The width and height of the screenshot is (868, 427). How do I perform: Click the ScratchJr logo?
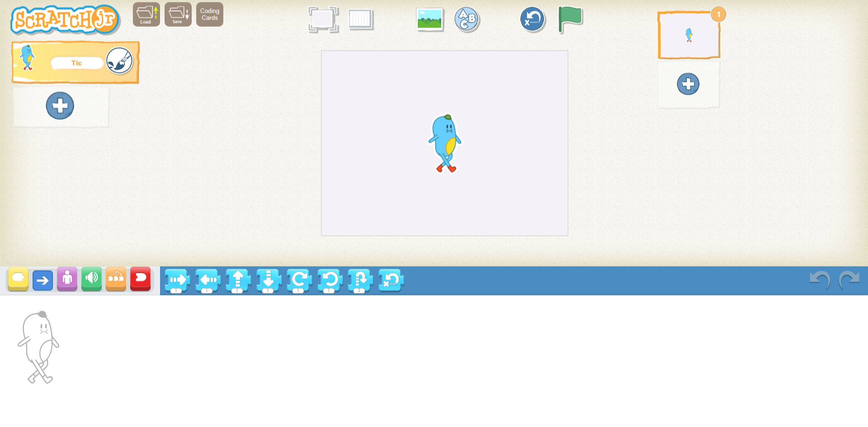click(x=65, y=19)
